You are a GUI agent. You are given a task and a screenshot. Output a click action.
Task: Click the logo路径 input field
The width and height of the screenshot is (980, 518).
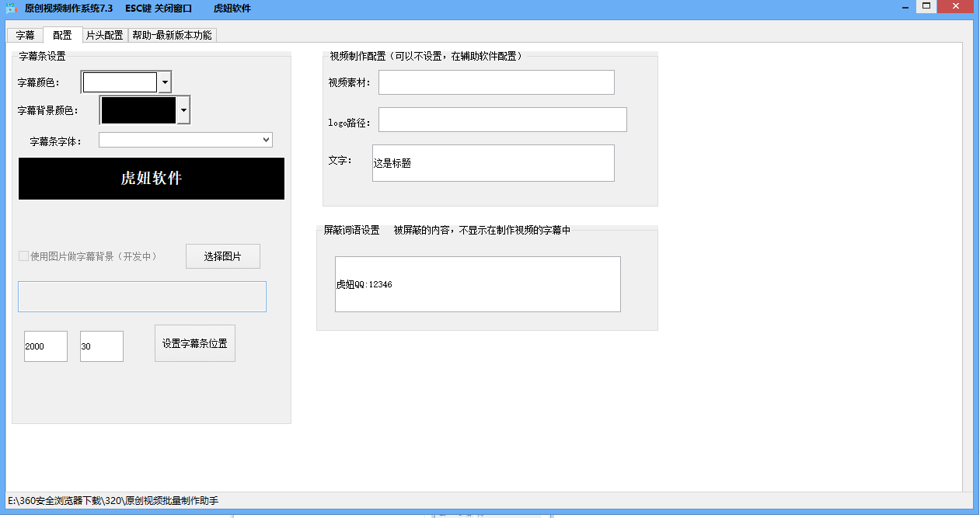click(x=503, y=120)
